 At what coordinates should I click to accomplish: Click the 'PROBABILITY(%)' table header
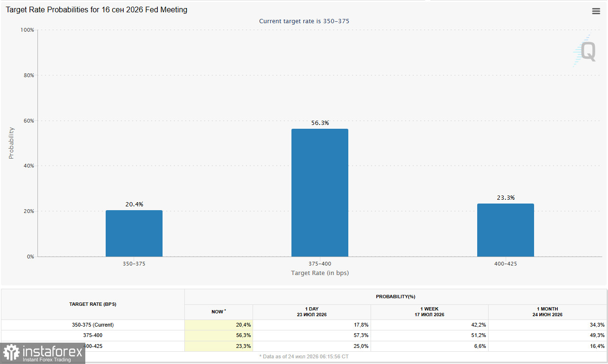pos(396,297)
